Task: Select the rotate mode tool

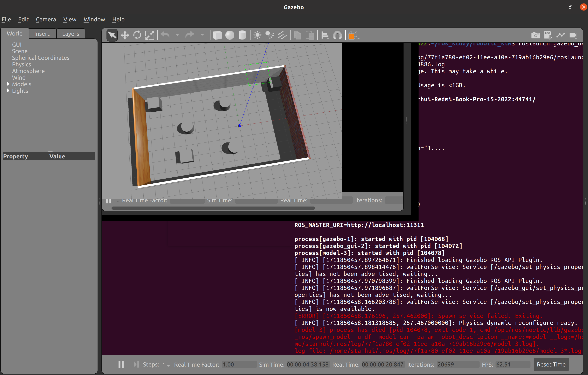Action: click(x=137, y=35)
